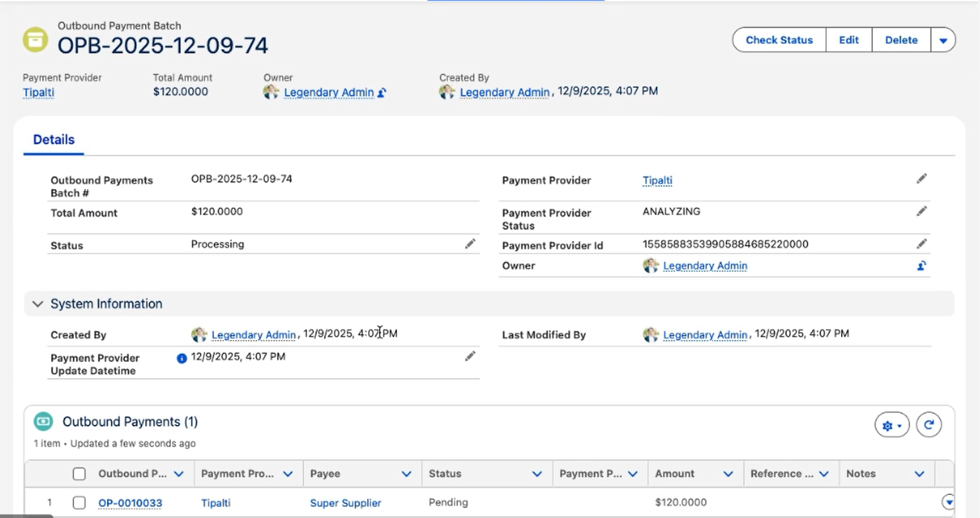Switch to the Details tab
This screenshot has width=980, height=518.
click(54, 140)
